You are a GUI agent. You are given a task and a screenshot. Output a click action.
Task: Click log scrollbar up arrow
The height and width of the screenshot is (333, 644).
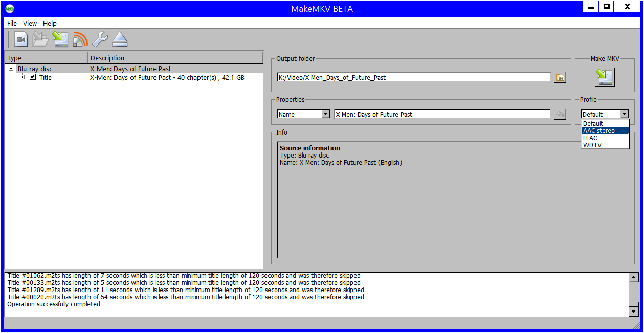pyautogui.click(x=634, y=277)
